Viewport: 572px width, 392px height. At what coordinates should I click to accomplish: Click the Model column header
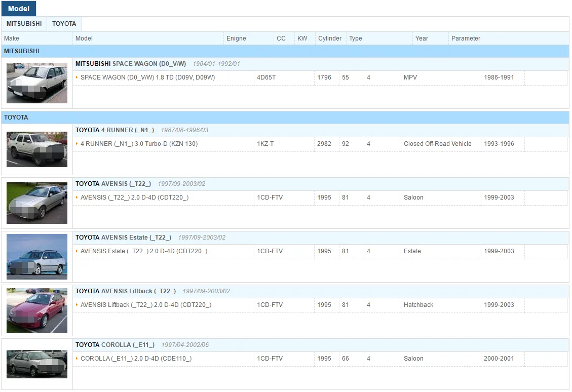click(148, 38)
